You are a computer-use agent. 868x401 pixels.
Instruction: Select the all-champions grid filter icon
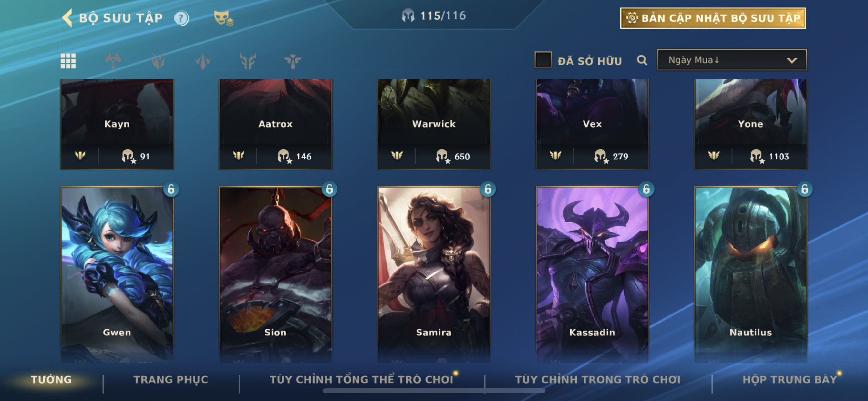click(68, 61)
